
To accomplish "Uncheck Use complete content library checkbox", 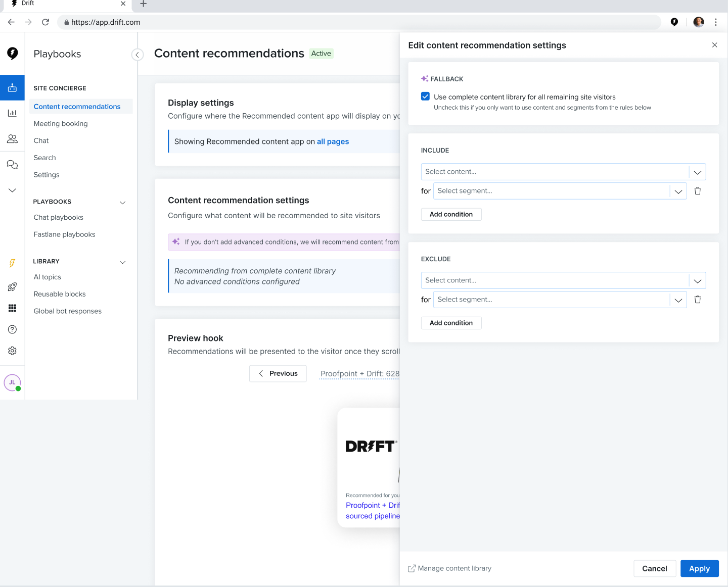I will click(425, 96).
